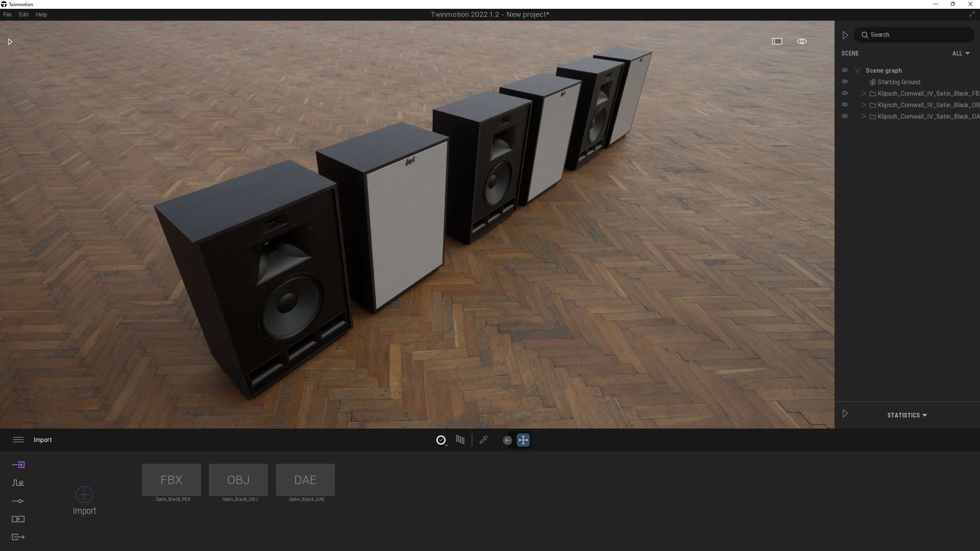The width and height of the screenshot is (980, 551).
Task: Open the hamburger menu beside Import
Action: tap(18, 440)
